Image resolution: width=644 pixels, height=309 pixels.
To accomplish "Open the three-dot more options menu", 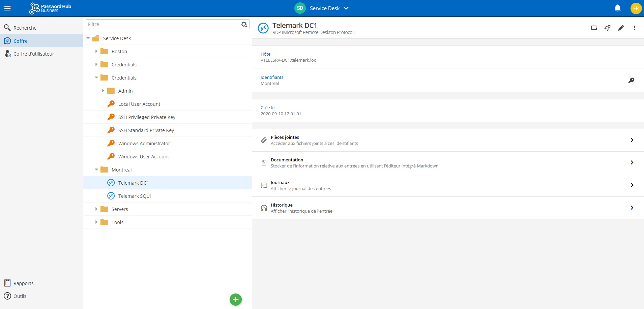I will tap(634, 28).
